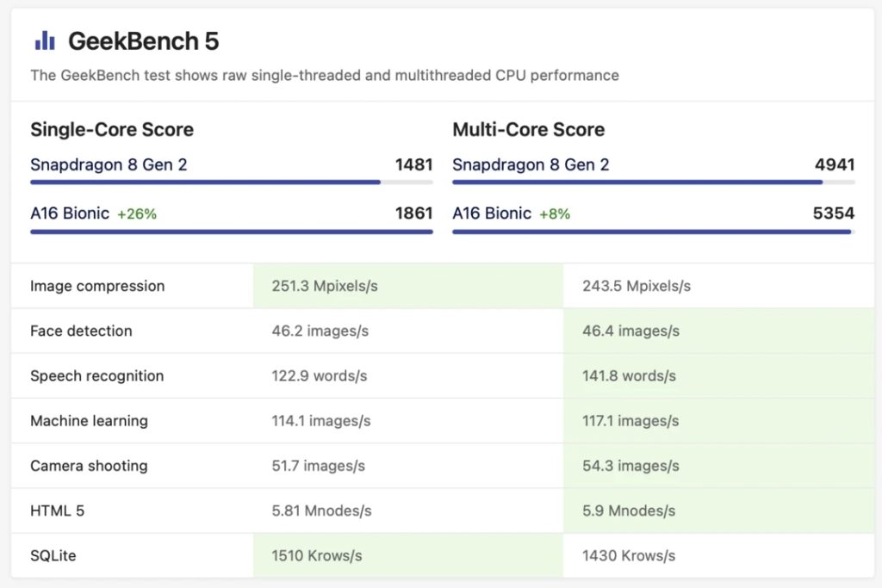Open A16 Bionic link under Single-Core Score
The height and width of the screenshot is (588, 882).
point(70,213)
